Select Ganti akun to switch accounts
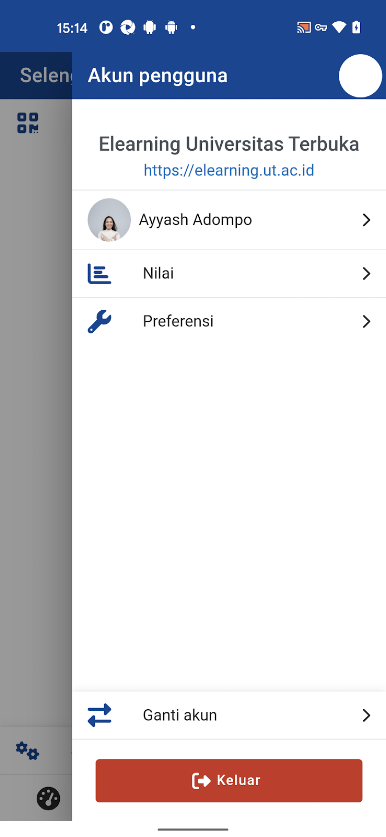 point(229,715)
